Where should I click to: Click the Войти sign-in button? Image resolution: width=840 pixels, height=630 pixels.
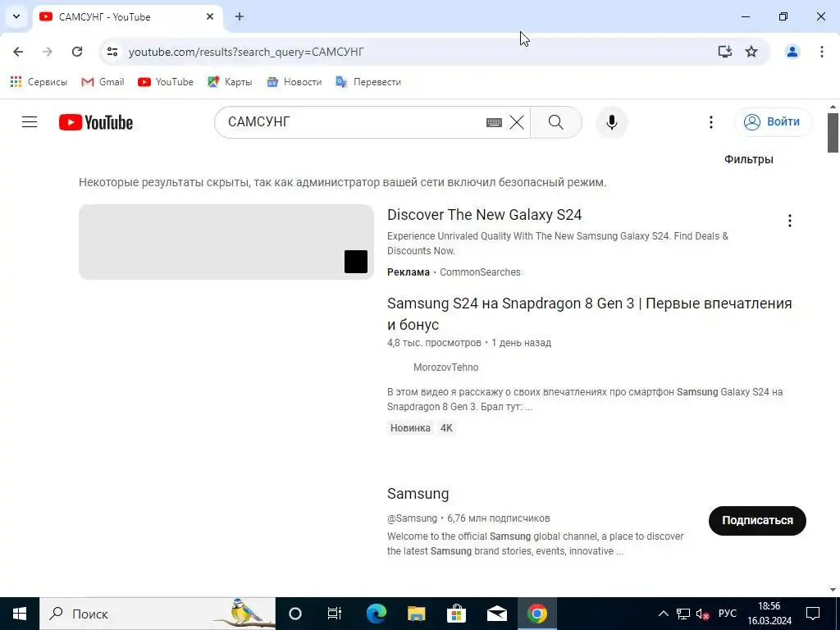coord(773,122)
